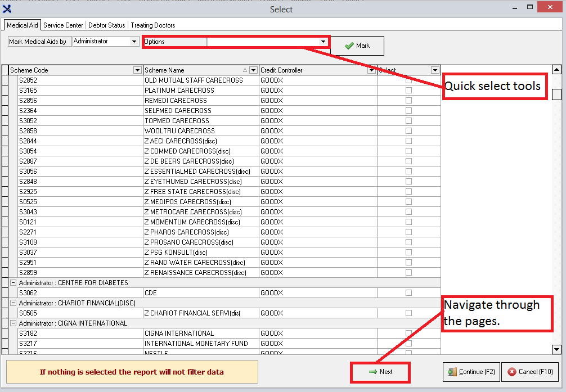Open the Mark Medical Aids by Administrator dropdown
The width and height of the screenshot is (566, 392).
pyautogui.click(x=134, y=42)
